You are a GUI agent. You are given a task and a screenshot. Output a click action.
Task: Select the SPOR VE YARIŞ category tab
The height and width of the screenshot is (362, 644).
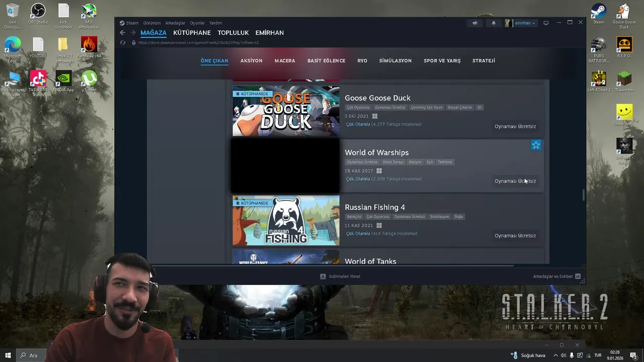(442, 60)
